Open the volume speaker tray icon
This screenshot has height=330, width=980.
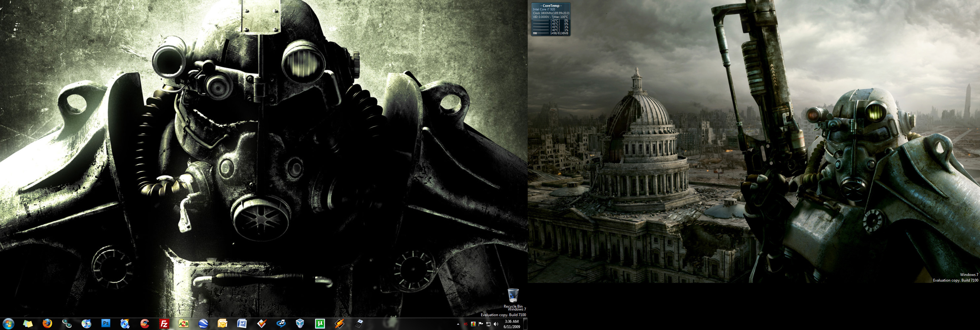496,324
